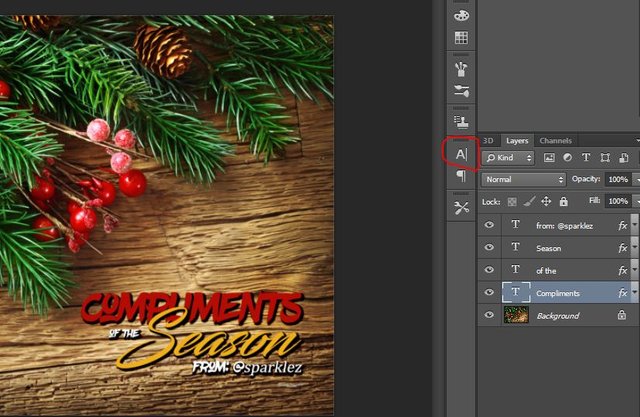This screenshot has width=640, height=417.
Task: Hide the 'of the' text layer
Action: click(x=489, y=270)
